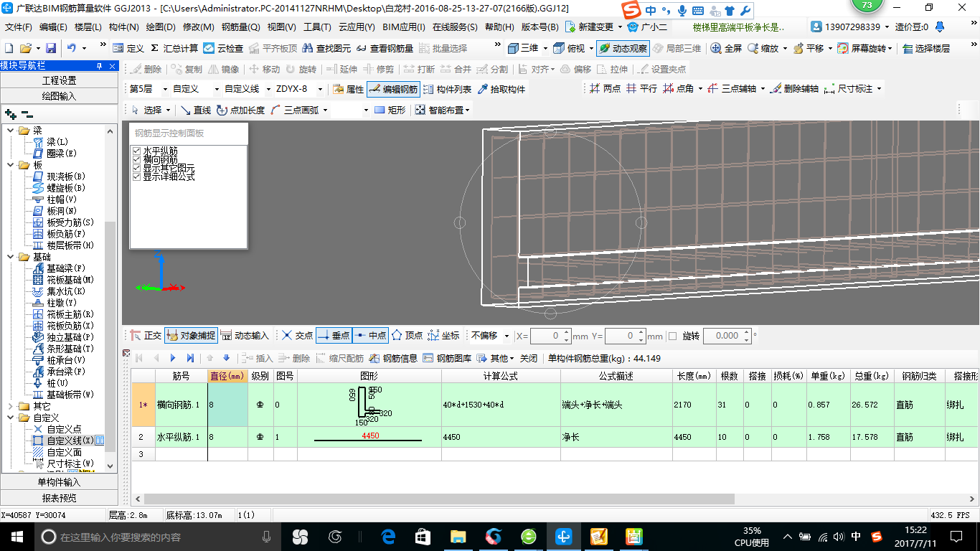Click 查找图元 find element icon
Image resolution: width=980 pixels, height=551 pixels.
[x=326, y=48]
